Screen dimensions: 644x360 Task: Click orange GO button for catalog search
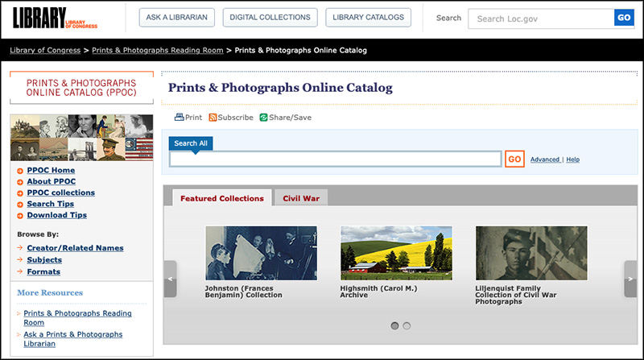[x=514, y=159]
